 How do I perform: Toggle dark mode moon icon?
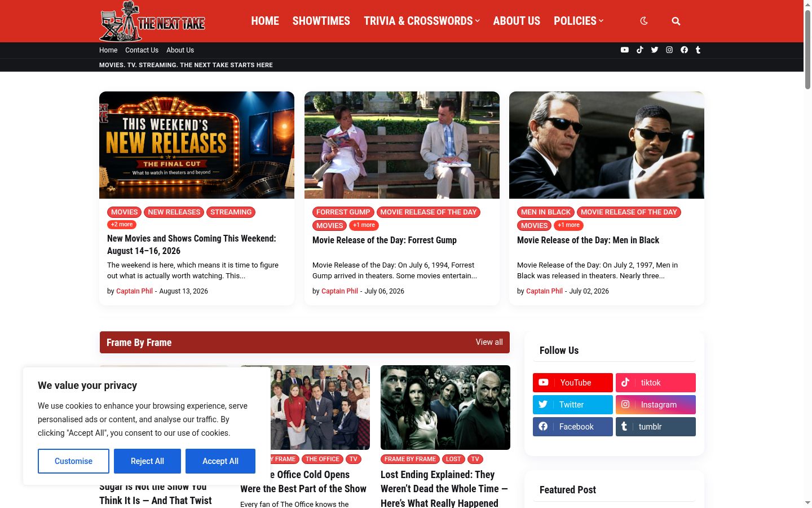(x=644, y=21)
